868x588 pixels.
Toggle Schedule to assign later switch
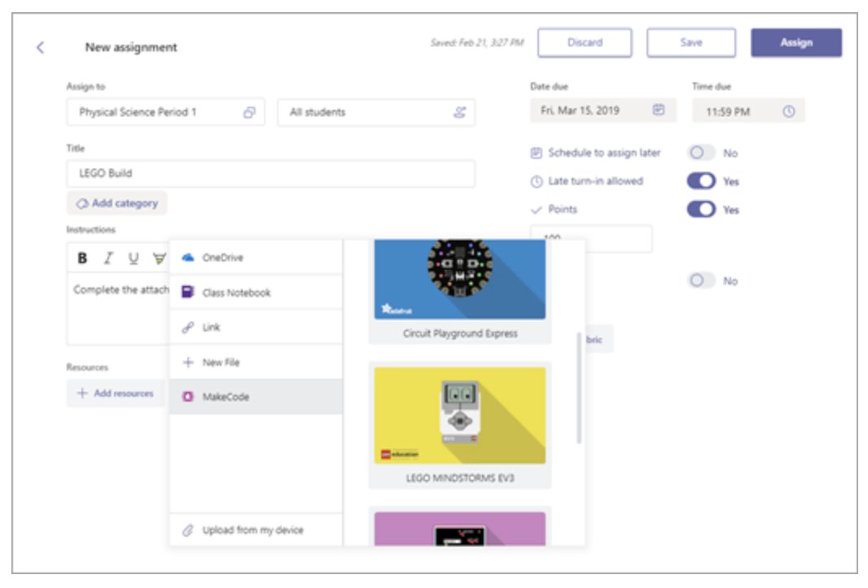[701, 153]
